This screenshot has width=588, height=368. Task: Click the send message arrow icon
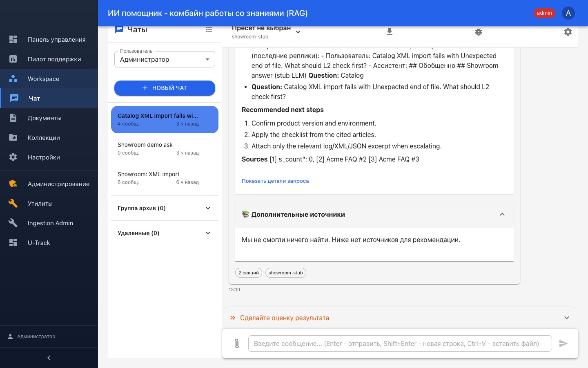click(x=563, y=343)
